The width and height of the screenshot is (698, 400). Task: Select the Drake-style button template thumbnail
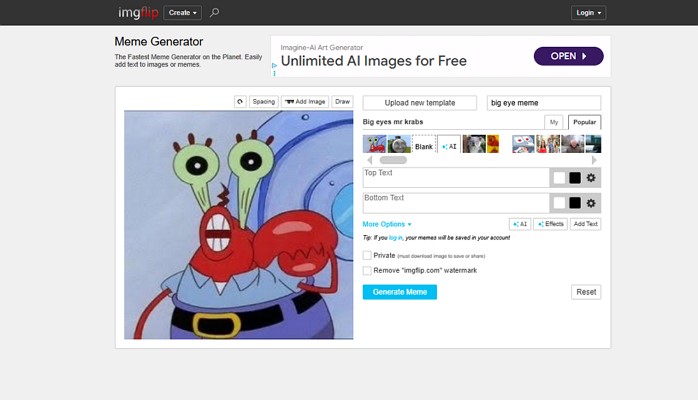(x=524, y=144)
